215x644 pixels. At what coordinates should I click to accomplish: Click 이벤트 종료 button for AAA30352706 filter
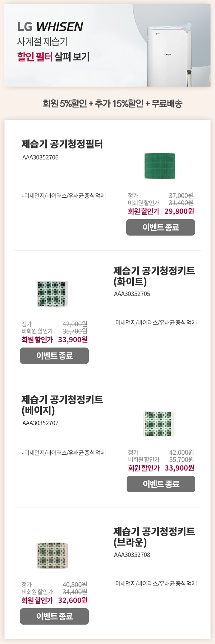(161, 227)
